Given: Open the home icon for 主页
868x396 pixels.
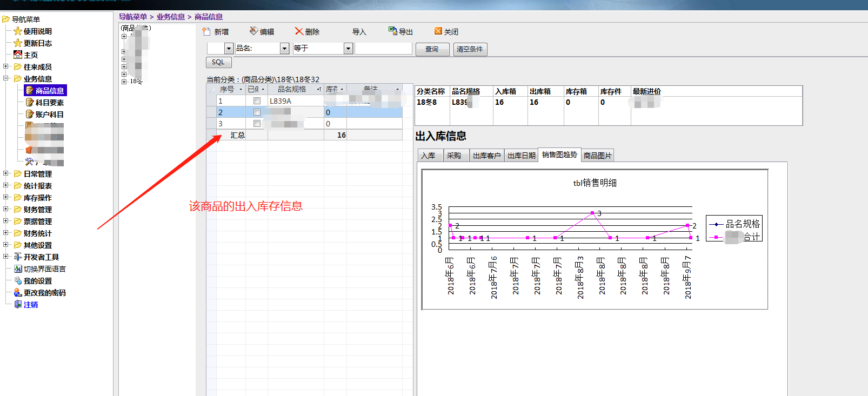Looking at the screenshot, I should click(18, 55).
